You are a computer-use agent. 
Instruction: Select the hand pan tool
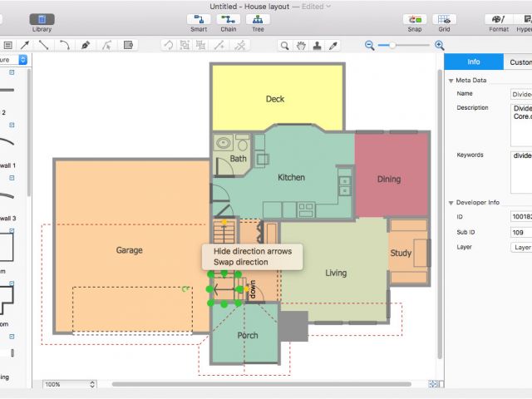tap(301, 46)
